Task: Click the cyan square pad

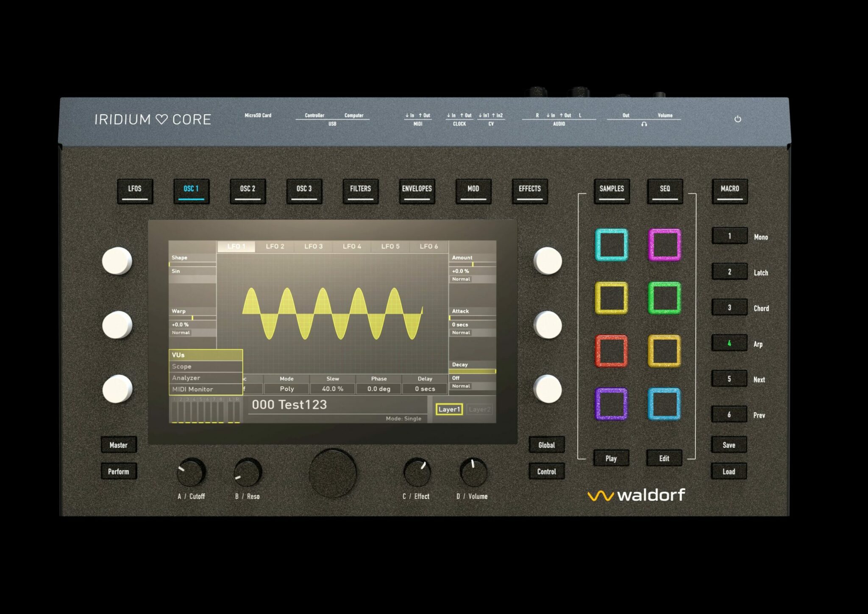Action: pos(611,244)
